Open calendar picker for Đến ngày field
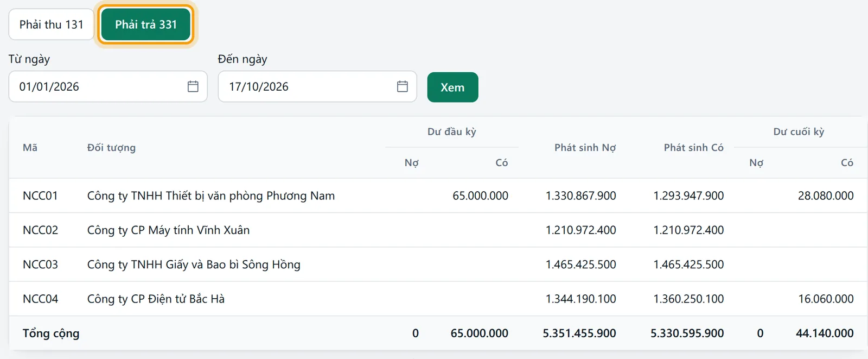The image size is (868, 359). (x=403, y=86)
